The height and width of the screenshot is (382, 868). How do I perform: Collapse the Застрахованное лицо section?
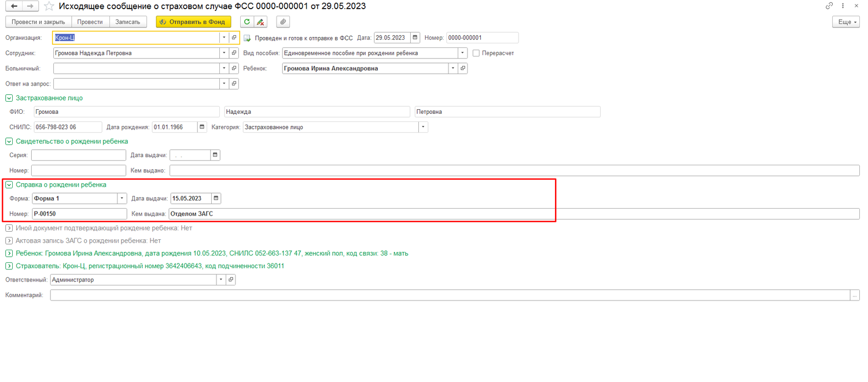pyautogui.click(x=9, y=98)
